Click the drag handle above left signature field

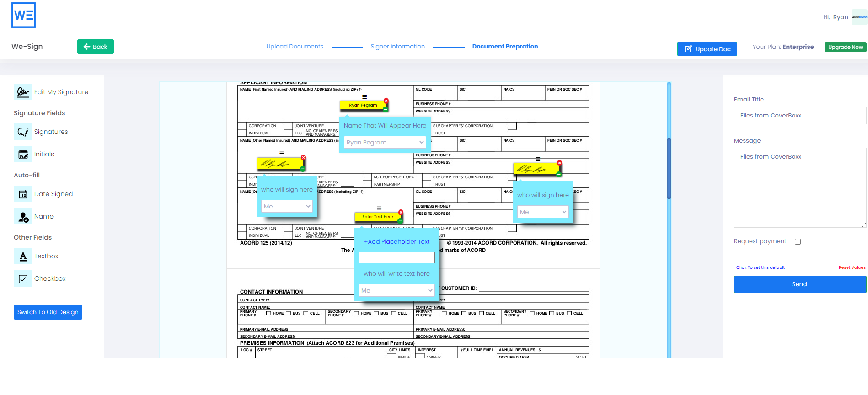(x=282, y=154)
